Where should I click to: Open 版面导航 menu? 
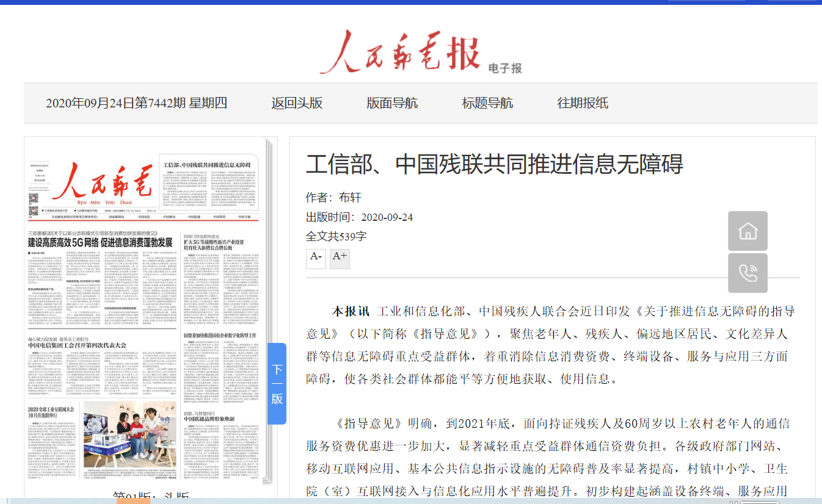tap(392, 103)
